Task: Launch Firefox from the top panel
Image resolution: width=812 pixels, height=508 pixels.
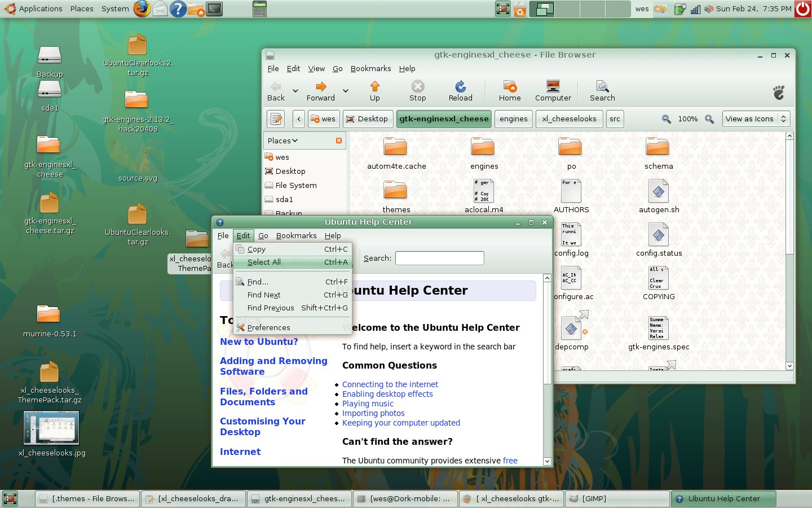Action: tap(142, 8)
